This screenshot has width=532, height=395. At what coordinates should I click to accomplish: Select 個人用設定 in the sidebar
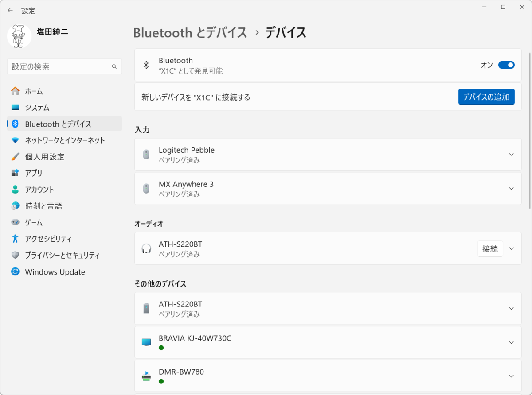point(15,157)
